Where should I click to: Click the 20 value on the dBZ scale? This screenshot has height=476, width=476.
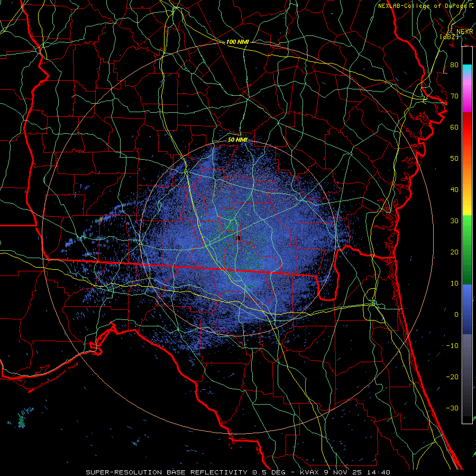click(454, 252)
